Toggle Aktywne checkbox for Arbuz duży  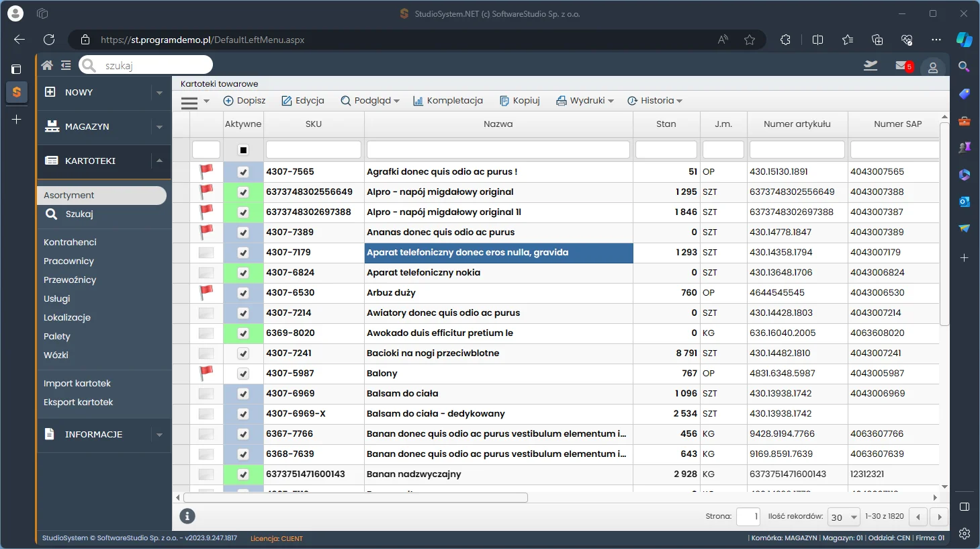tap(243, 293)
